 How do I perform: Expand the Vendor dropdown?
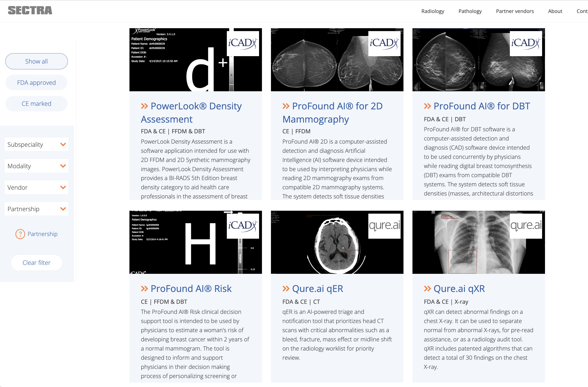(x=36, y=187)
